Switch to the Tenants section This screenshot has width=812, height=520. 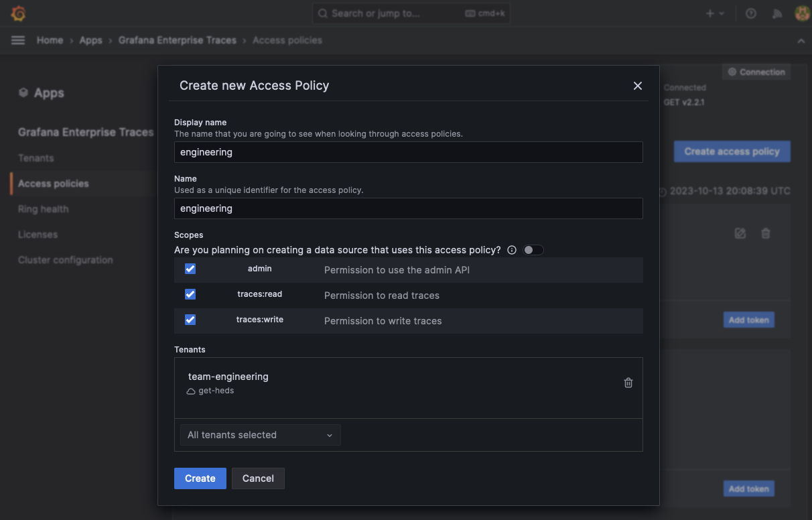coord(36,157)
